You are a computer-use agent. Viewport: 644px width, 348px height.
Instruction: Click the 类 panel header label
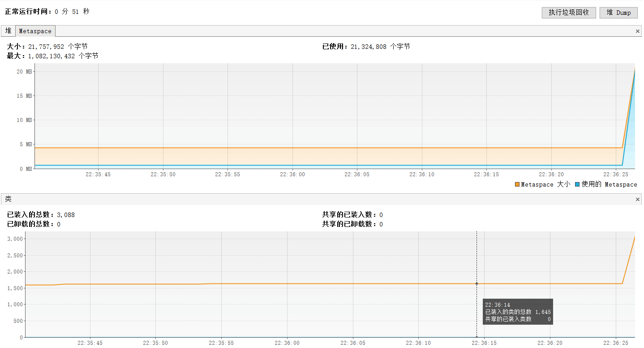click(8, 199)
